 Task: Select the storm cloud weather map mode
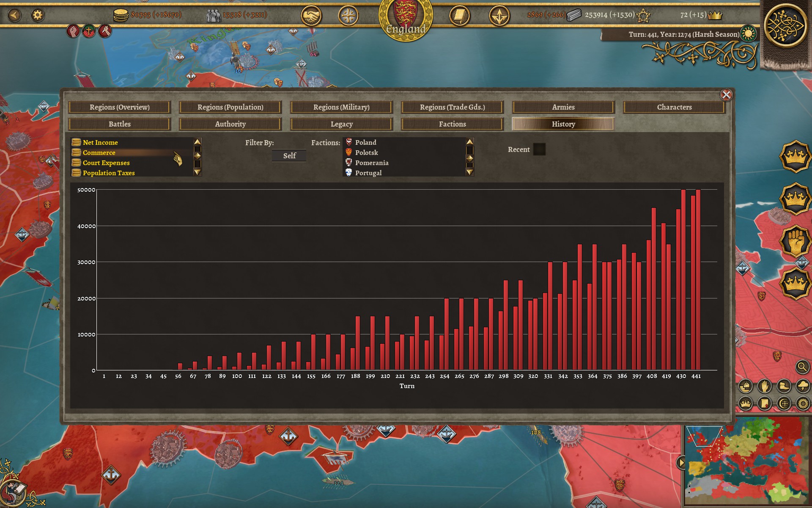803,386
